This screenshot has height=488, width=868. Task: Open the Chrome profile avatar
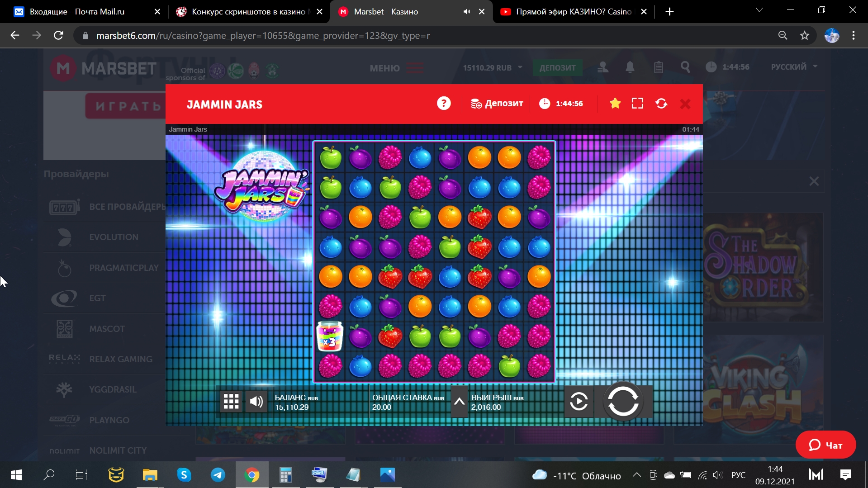pyautogui.click(x=832, y=35)
